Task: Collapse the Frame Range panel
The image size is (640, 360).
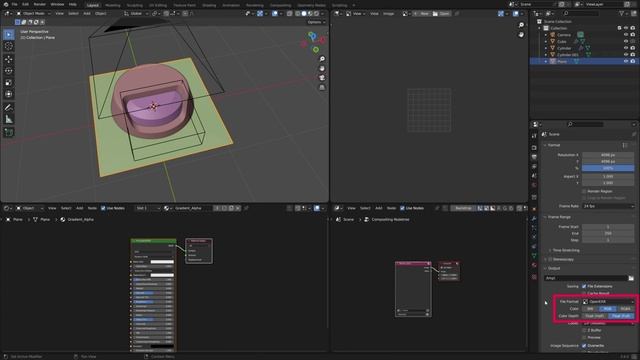Action: [x=559, y=217]
